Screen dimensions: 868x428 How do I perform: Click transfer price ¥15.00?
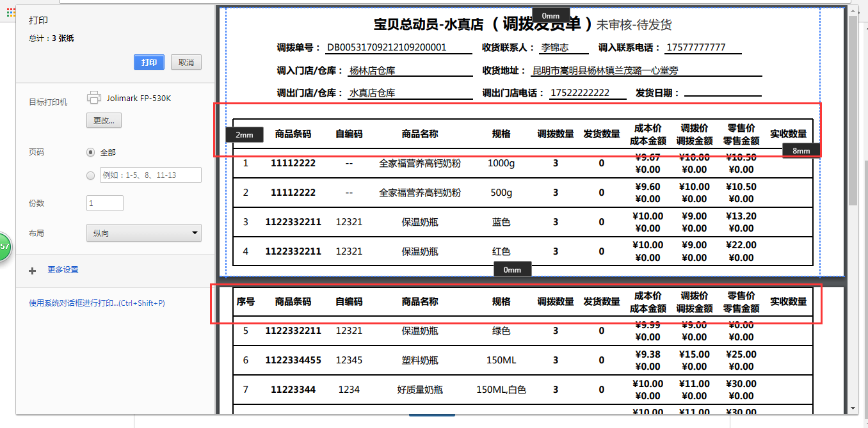click(695, 354)
